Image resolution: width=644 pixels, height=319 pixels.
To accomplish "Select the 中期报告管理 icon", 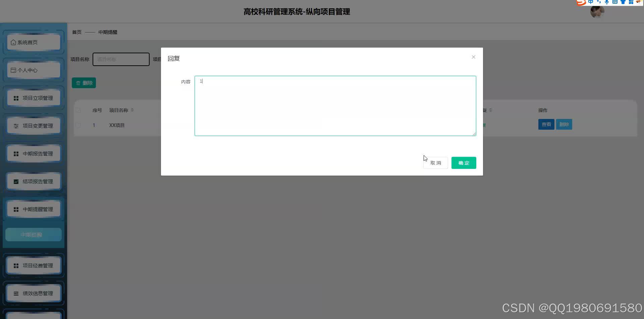I will [x=16, y=153].
